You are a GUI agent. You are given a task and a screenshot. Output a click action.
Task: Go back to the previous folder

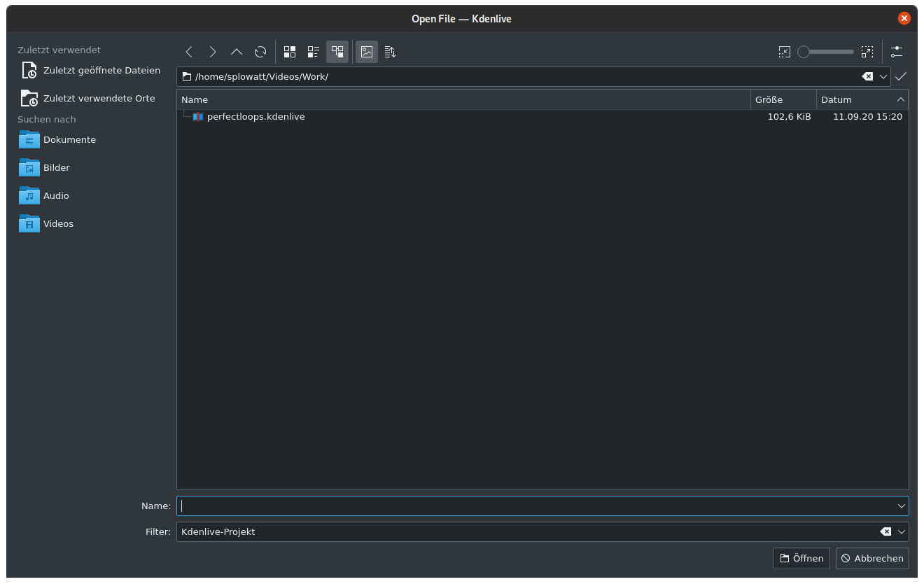click(x=189, y=52)
